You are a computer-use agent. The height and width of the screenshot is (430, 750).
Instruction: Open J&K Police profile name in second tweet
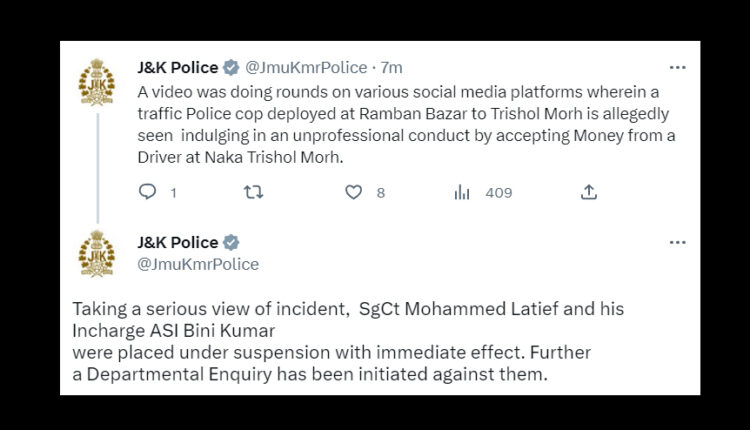point(177,243)
